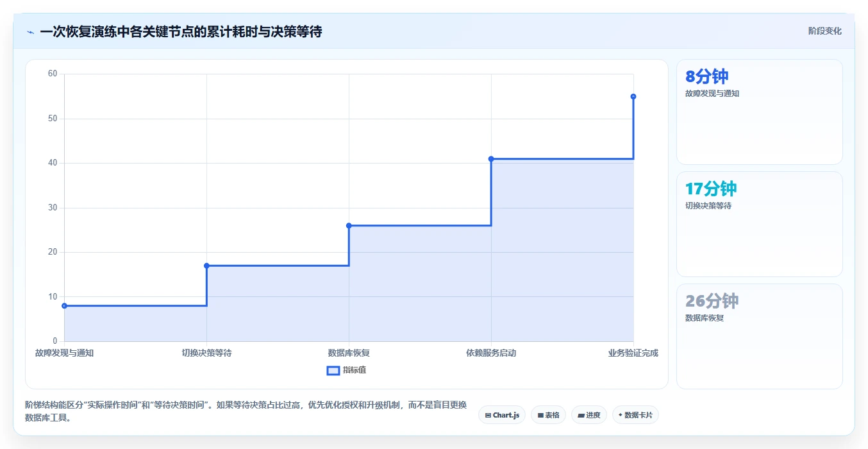Click the y-axis value 30

click(x=53, y=208)
